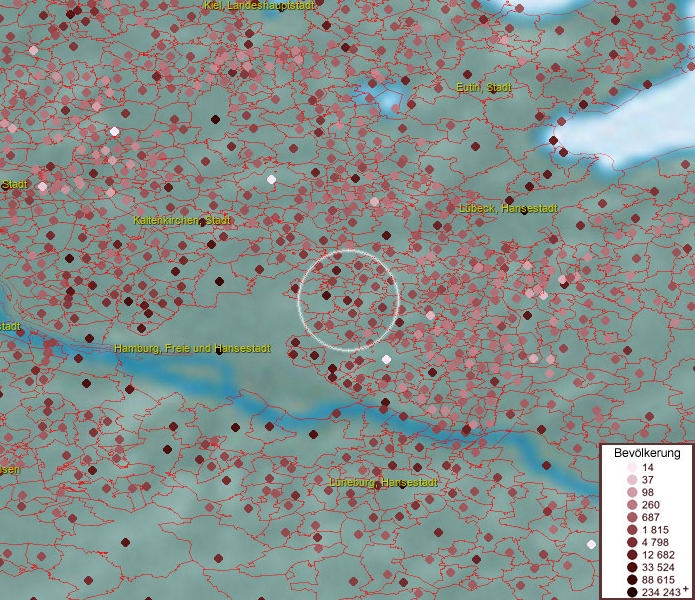695x600 pixels.
Task: Pick the palest legend swatch for 14
Action: tap(632, 467)
